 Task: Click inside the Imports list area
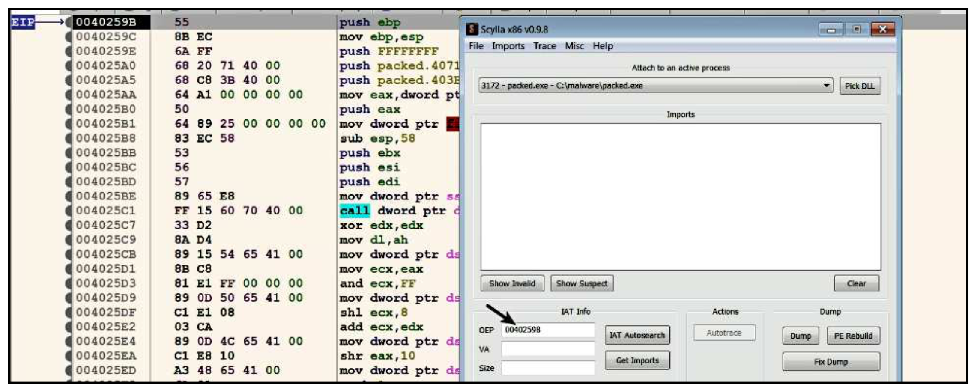681,197
